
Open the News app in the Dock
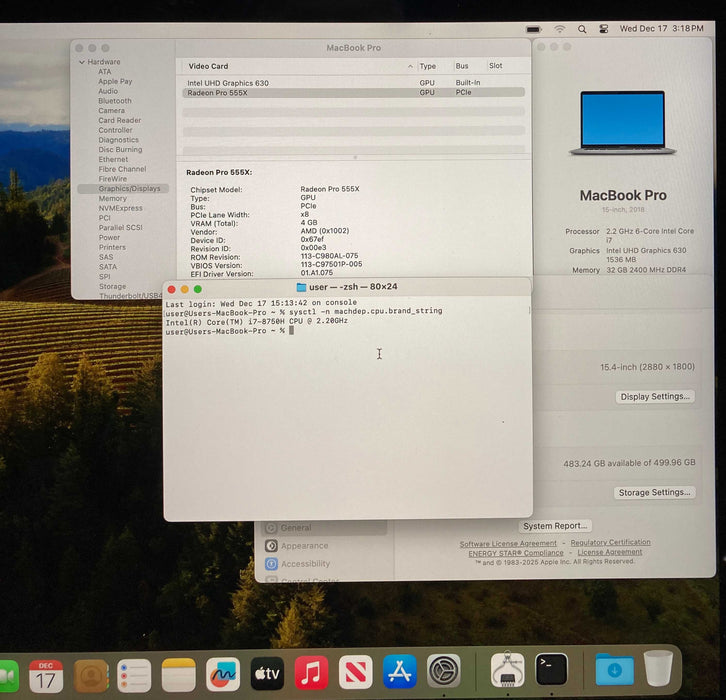pyautogui.click(x=356, y=672)
